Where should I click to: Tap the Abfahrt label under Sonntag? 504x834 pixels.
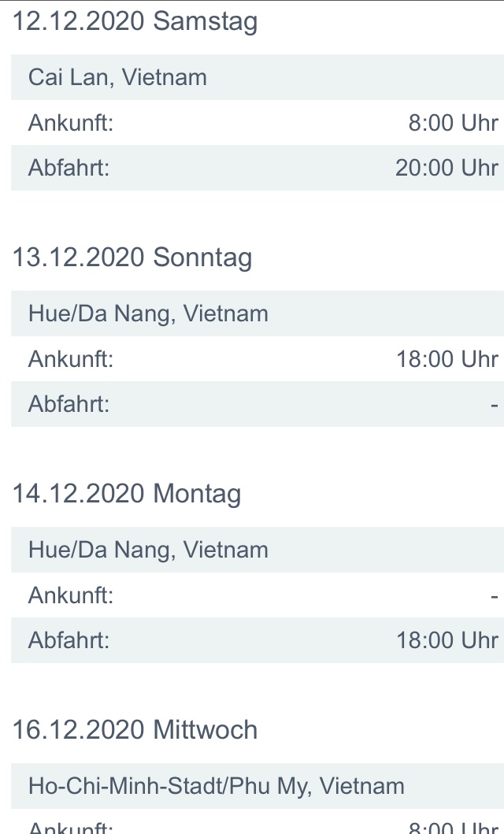pyautogui.click(x=69, y=404)
